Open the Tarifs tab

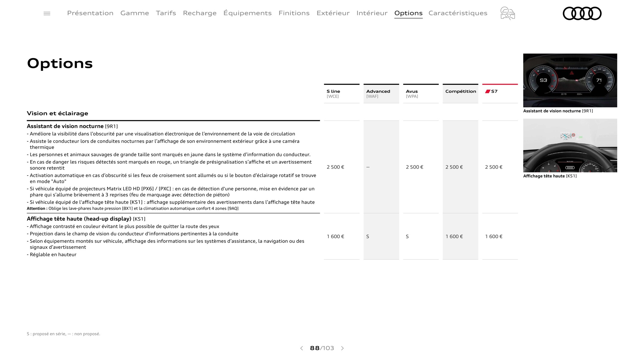point(166,13)
